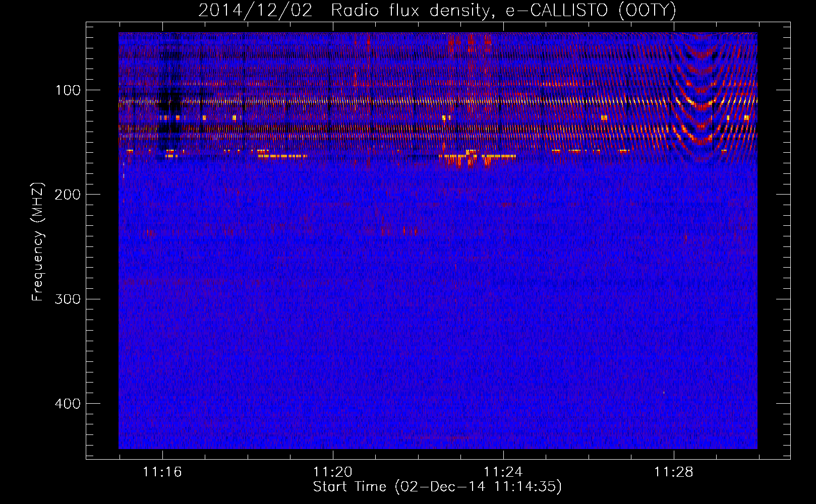This screenshot has width=816, height=504.
Task: Click the 400 MHz tick label
Action: (x=68, y=404)
